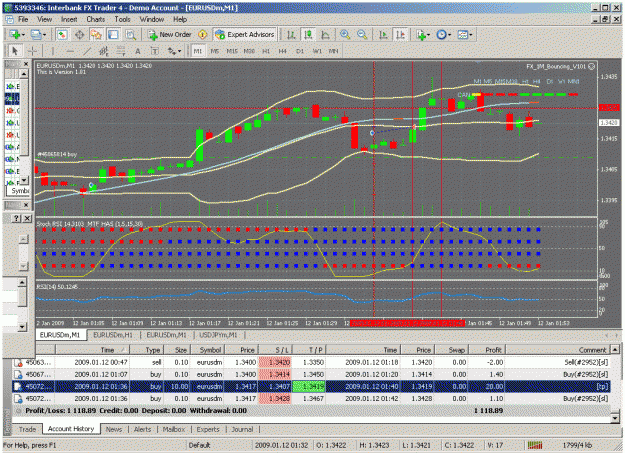Viewport: 625px width, 453px height.
Task: Switch to the M15 timeframe
Action: 232,51
